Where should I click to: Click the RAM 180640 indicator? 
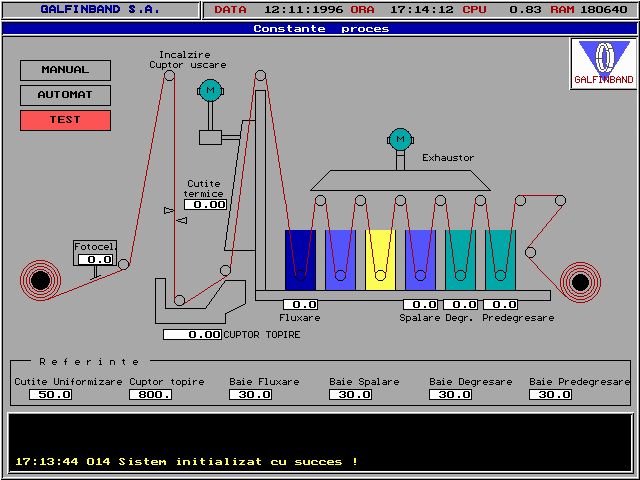pos(589,9)
